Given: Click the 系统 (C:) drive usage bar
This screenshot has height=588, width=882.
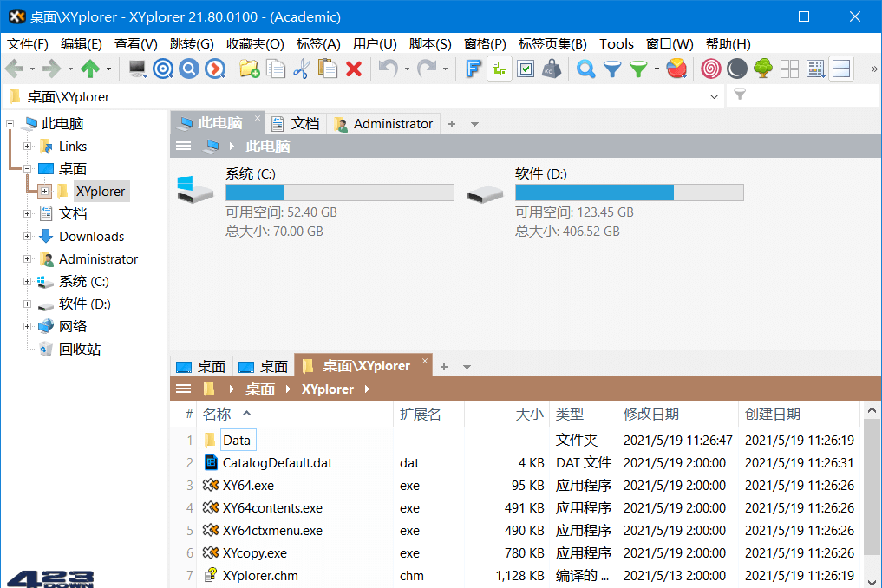Looking at the screenshot, I should pos(340,193).
